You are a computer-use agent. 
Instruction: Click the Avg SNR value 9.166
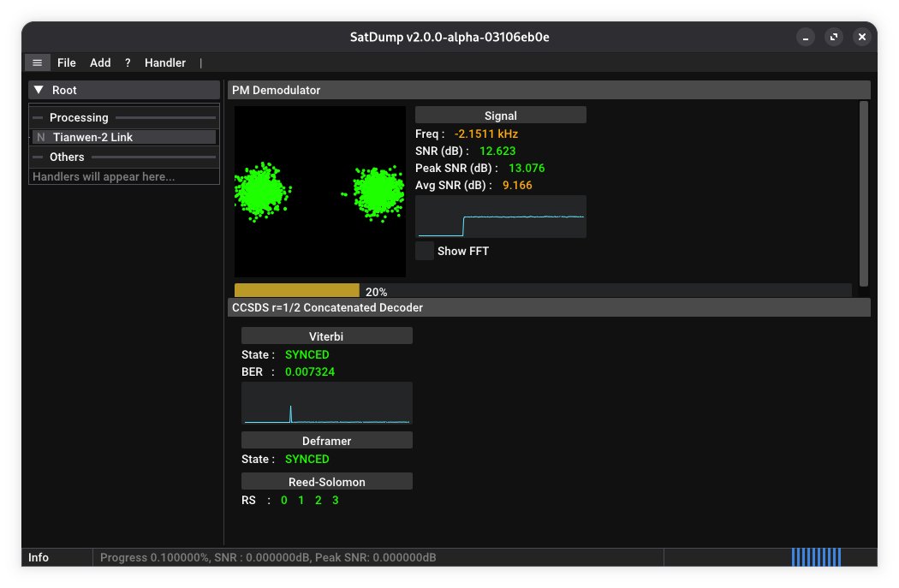coord(517,185)
